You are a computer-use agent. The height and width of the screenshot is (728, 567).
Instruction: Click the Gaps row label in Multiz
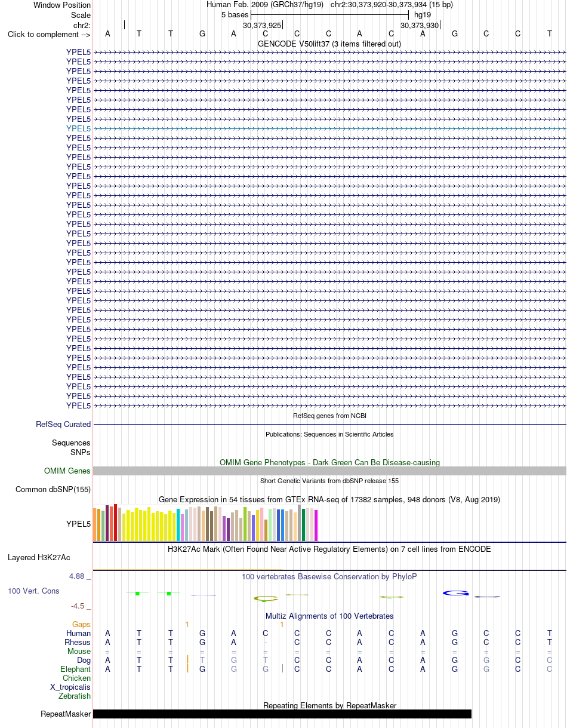(x=81, y=625)
